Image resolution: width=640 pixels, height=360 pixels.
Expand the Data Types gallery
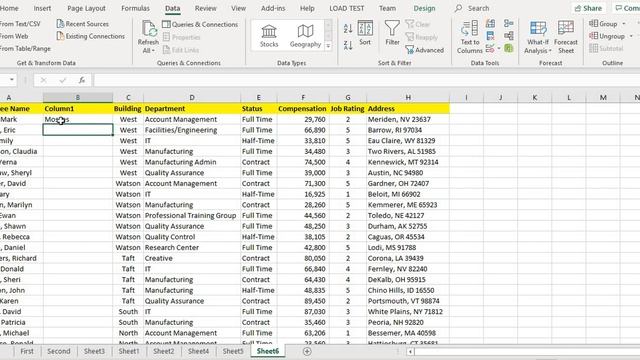(x=328, y=46)
